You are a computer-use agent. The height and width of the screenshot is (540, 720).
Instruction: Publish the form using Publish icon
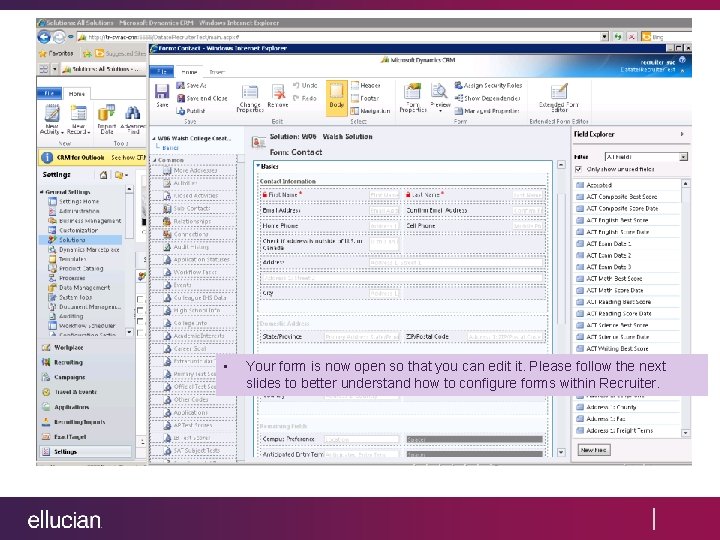(191, 111)
